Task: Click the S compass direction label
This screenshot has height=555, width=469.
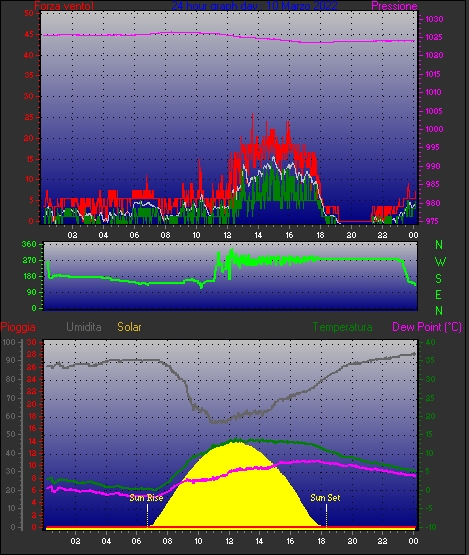Action: 439,279
